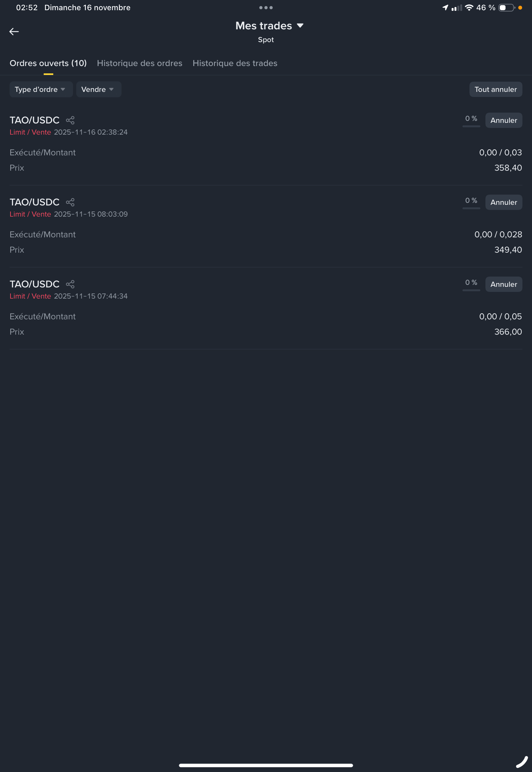The height and width of the screenshot is (772, 532).
Task: Switch to Historique des trades tab
Action: pos(235,63)
